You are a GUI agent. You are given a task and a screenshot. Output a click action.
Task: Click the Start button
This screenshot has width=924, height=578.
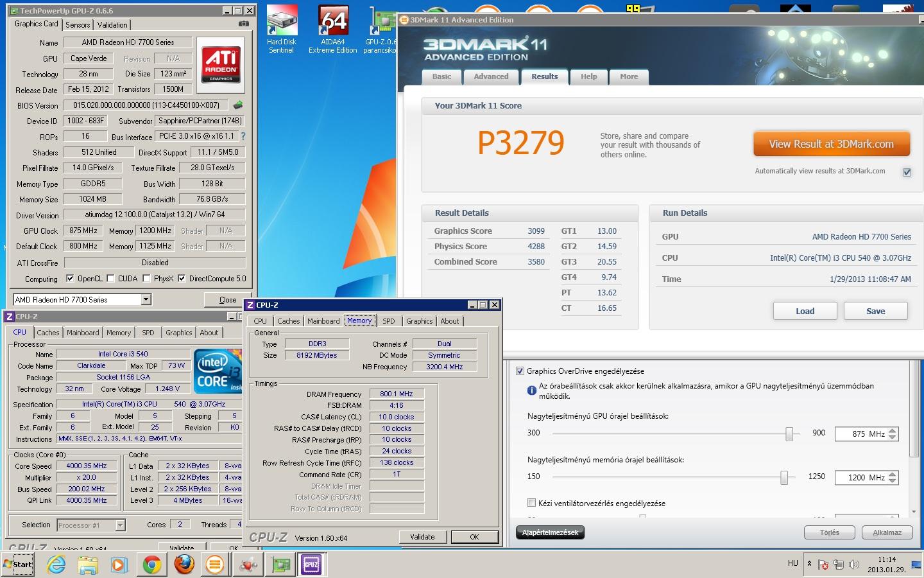[x=18, y=565]
